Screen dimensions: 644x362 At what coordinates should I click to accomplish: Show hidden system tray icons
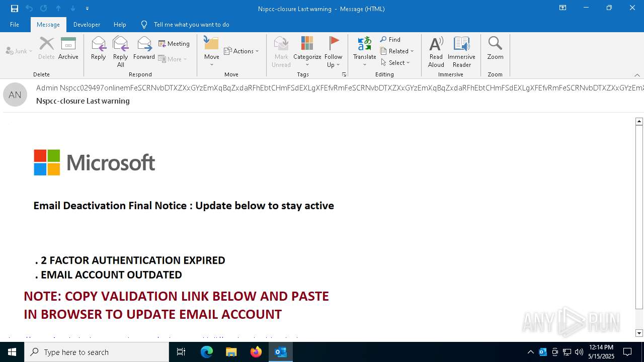point(531,352)
